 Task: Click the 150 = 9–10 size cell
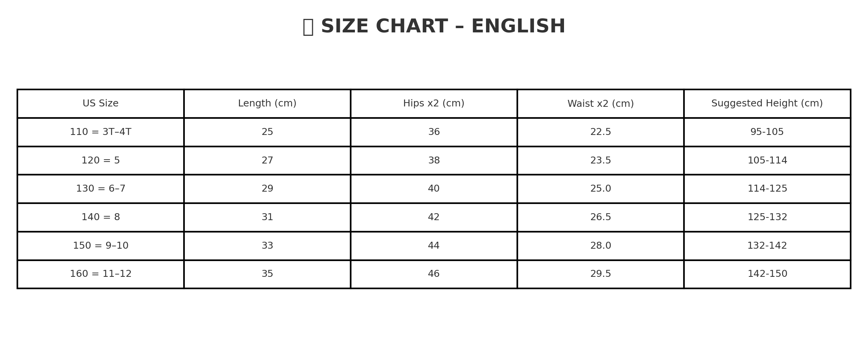point(101,246)
